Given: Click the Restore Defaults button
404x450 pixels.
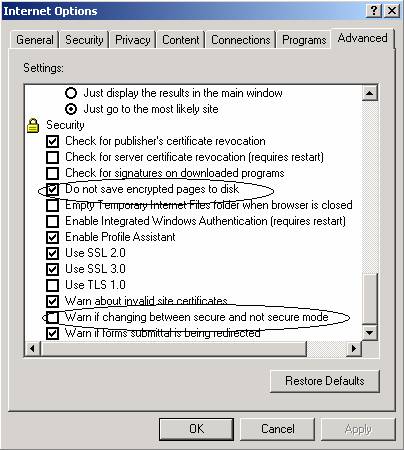Looking at the screenshot, I should [325, 381].
